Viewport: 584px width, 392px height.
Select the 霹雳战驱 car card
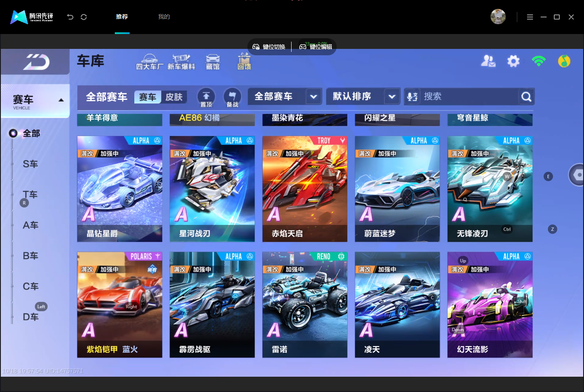[212, 305]
